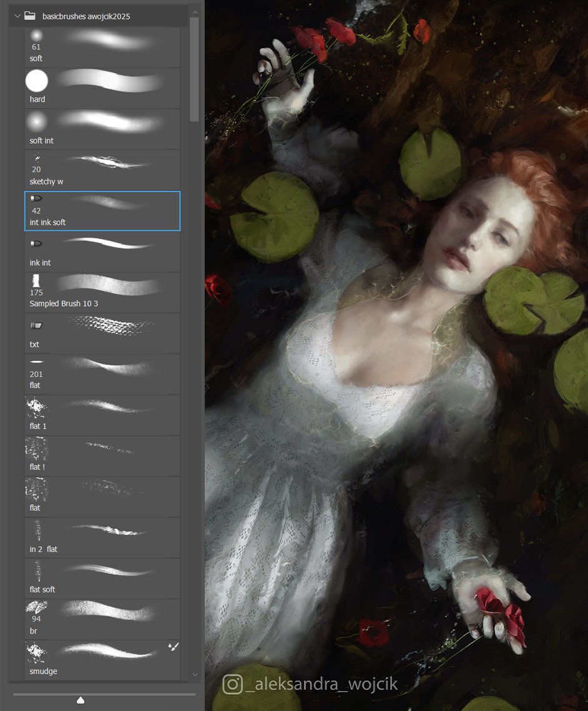Click the in 2 flat label
The width and height of the screenshot is (588, 711).
tap(44, 549)
